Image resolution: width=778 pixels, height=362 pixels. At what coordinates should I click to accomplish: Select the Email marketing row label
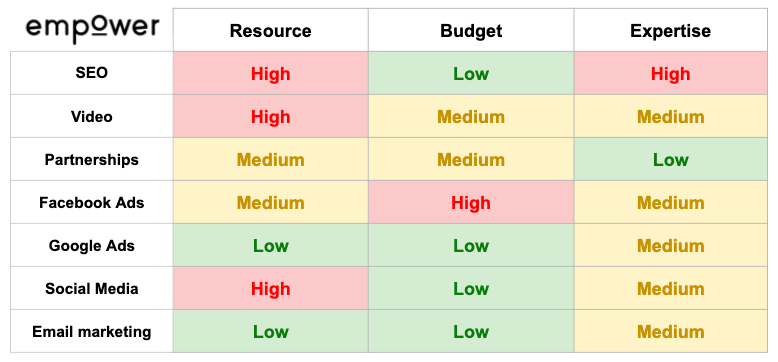tap(92, 332)
